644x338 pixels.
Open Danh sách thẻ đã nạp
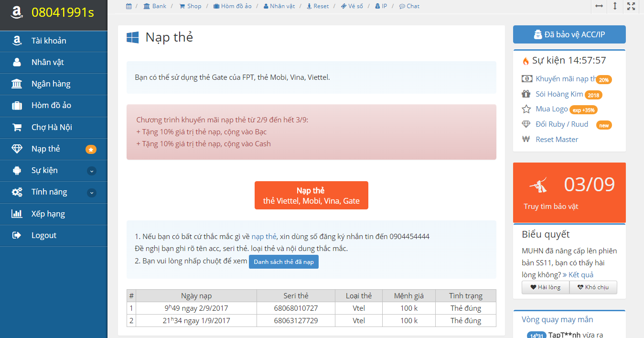pos(283,262)
